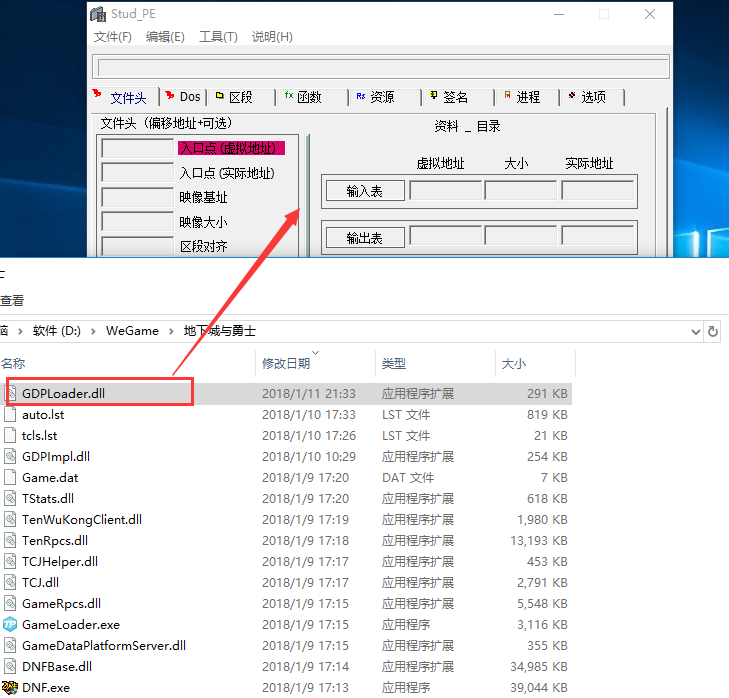Select the TCJHelper.dll file icon

[x=11, y=561]
